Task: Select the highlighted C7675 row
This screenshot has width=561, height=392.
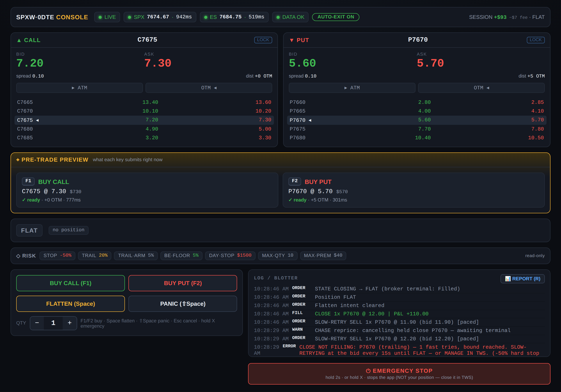Action: coord(144,120)
